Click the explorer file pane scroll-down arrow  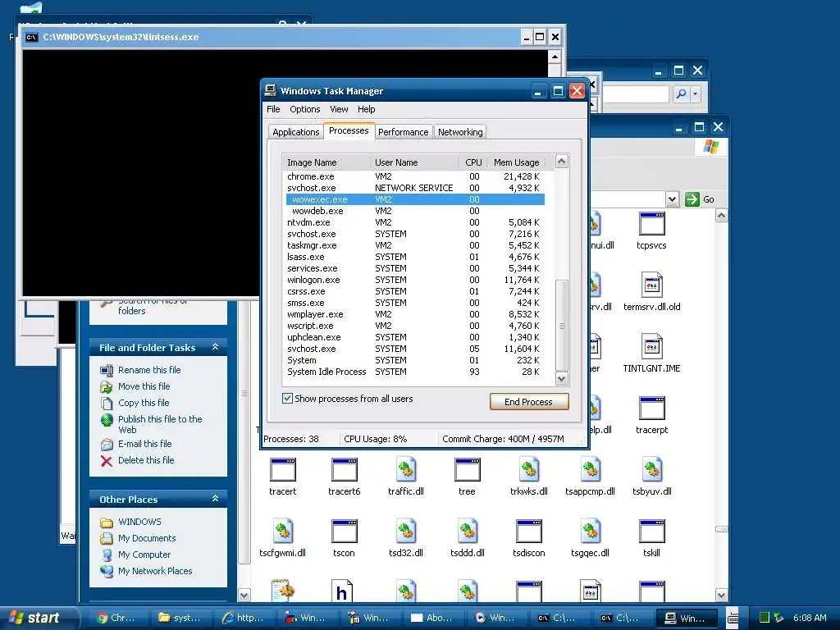pyautogui.click(x=721, y=596)
